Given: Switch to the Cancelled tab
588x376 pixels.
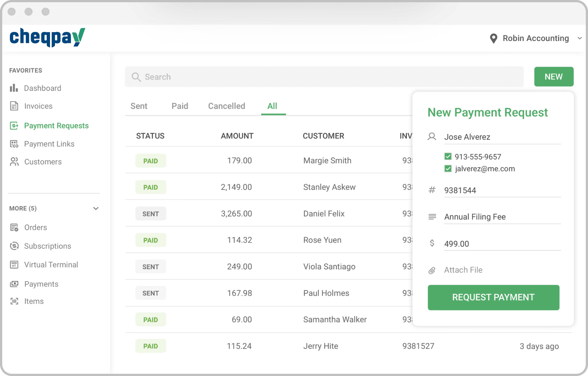Looking at the screenshot, I should pos(226,106).
